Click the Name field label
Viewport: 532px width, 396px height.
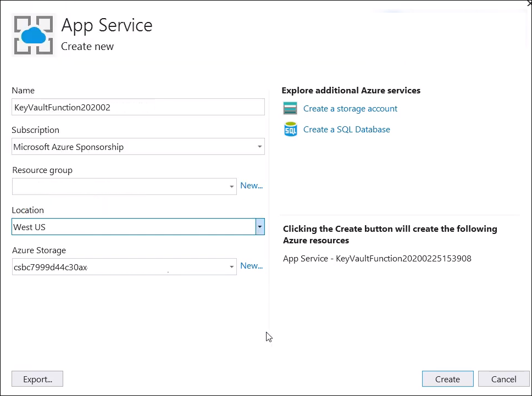[x=23, y=91]
